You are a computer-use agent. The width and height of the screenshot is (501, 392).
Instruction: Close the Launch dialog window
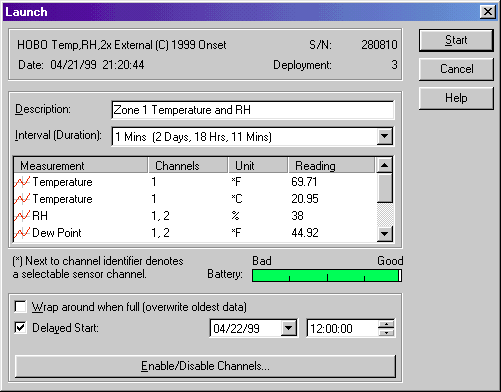click(x=487, y=12)
